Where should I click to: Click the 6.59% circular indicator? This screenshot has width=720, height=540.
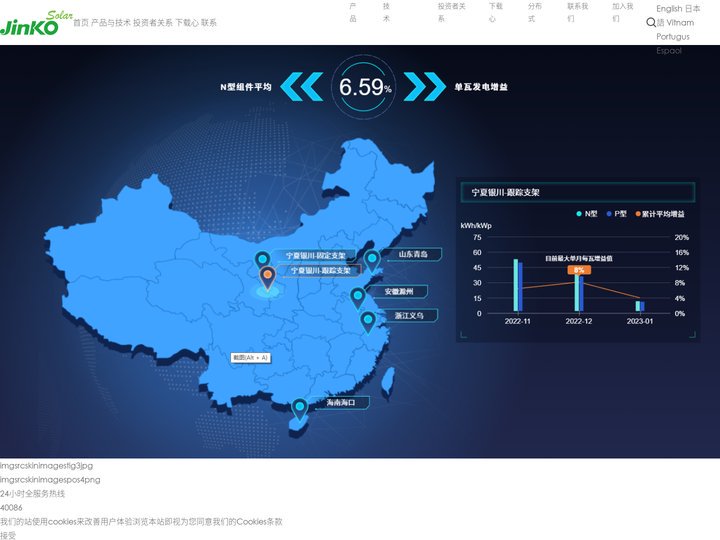click(363, 86)
